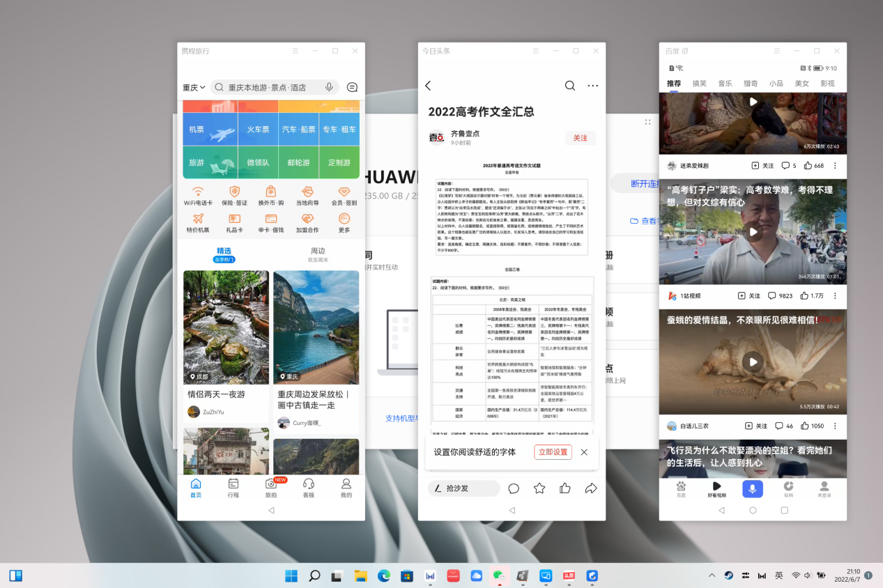Open 申卡·借钱 icon
This screenshot has width=883, height=588.
(271, 223)
